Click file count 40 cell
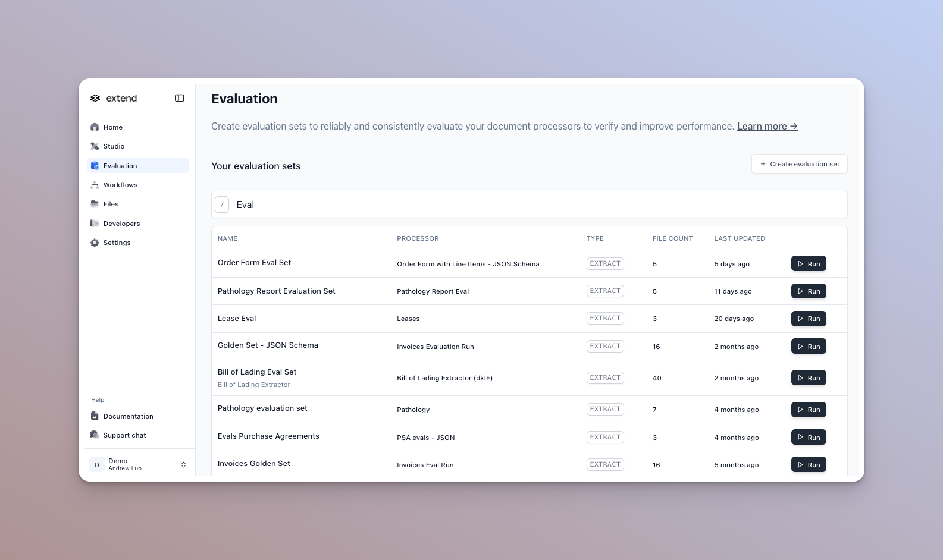 pos(657,378)
